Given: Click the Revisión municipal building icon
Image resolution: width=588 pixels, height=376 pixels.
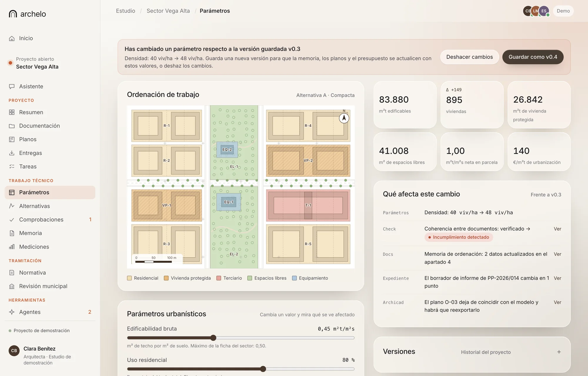Looking at the screenshot, I should tap(12, 286).
